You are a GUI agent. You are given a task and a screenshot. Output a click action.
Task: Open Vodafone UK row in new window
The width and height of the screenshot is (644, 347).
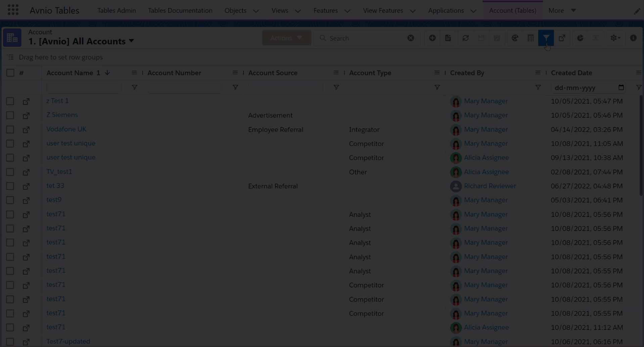click(26, 130)
